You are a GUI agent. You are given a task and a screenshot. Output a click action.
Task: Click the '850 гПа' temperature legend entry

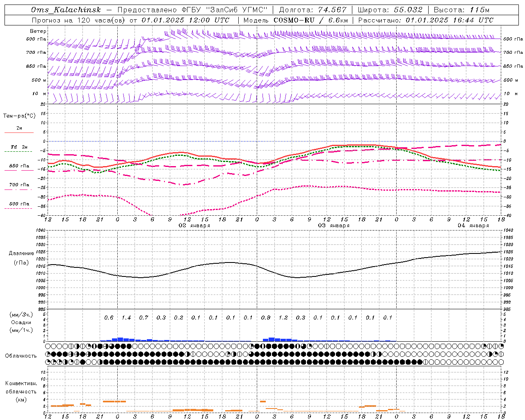[19, 166]
